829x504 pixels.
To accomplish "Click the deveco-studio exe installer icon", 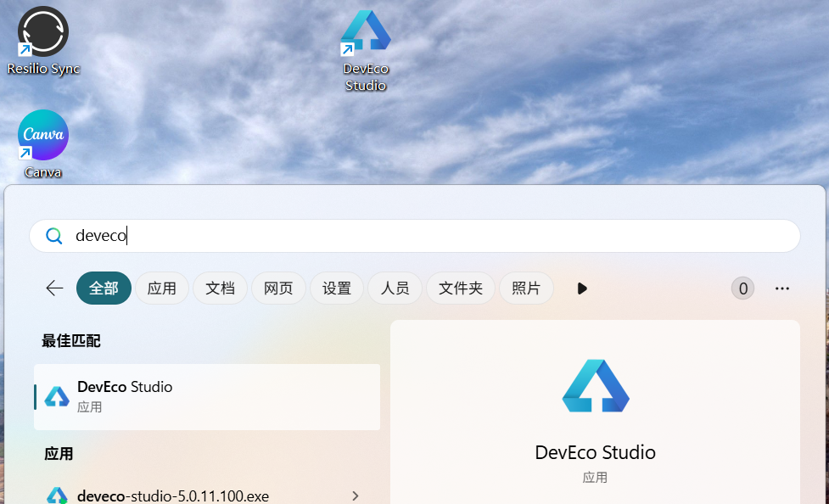I will coord(57,496).
